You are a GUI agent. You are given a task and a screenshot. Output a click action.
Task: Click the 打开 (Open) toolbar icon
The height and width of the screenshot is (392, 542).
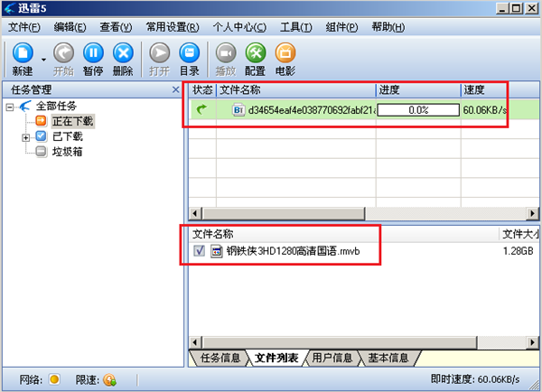click(x=159, y=53)
